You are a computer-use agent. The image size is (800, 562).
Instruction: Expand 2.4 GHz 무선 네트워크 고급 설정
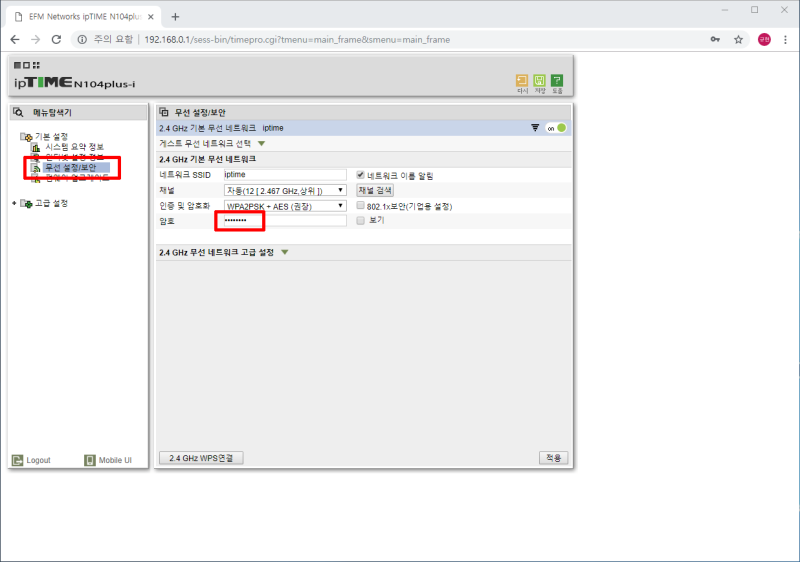285,252
